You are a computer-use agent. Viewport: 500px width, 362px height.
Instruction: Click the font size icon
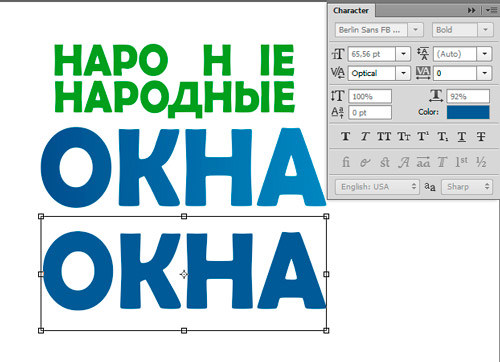(x=338, y=54)
